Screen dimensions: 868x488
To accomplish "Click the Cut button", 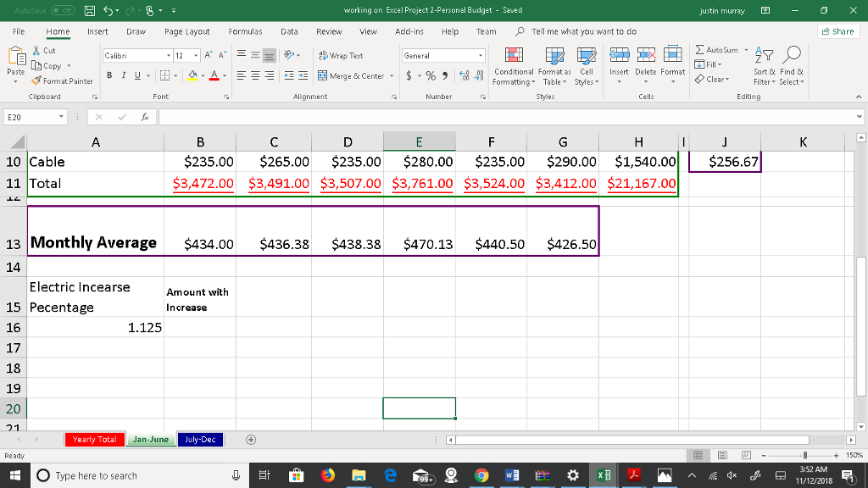I will click(44, 50).
